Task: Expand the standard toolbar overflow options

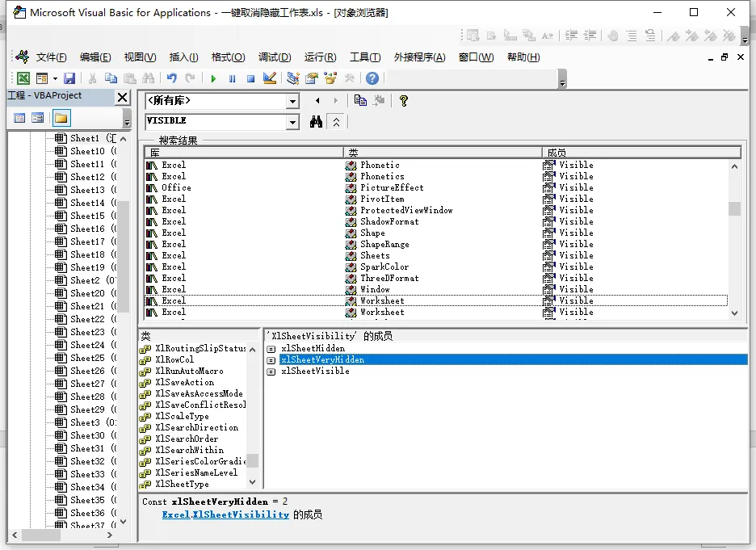Action: [x=562, y=79]
